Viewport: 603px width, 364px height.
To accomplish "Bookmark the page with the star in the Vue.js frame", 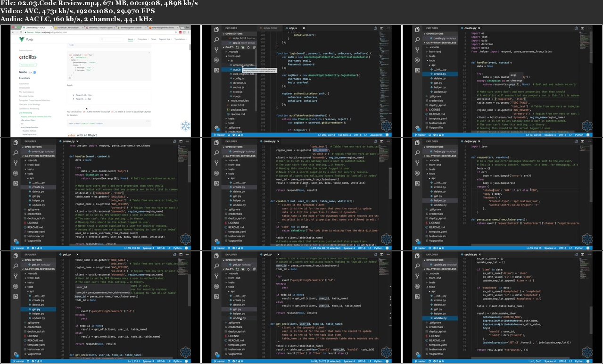I will 175,33.
